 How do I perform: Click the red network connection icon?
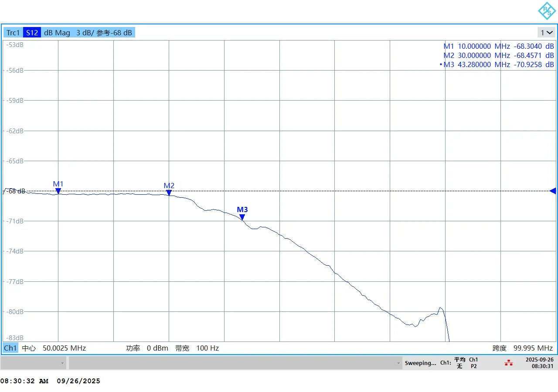(508, 363)
